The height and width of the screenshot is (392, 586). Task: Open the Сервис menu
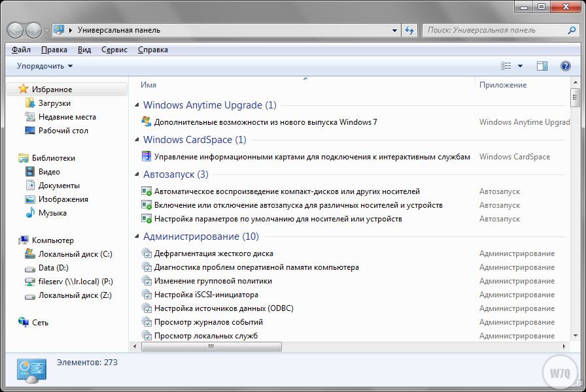pyautogui.click(x=114, y=50)
